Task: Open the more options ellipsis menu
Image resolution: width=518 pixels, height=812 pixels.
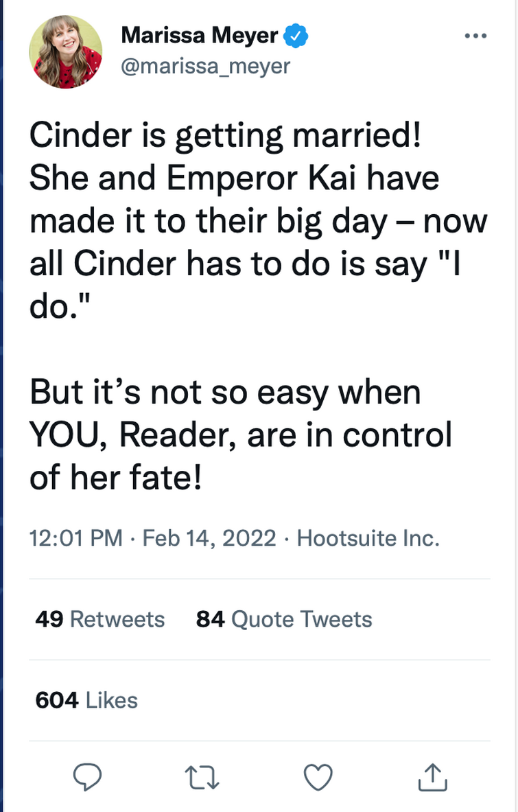Action: pos(475,36)
